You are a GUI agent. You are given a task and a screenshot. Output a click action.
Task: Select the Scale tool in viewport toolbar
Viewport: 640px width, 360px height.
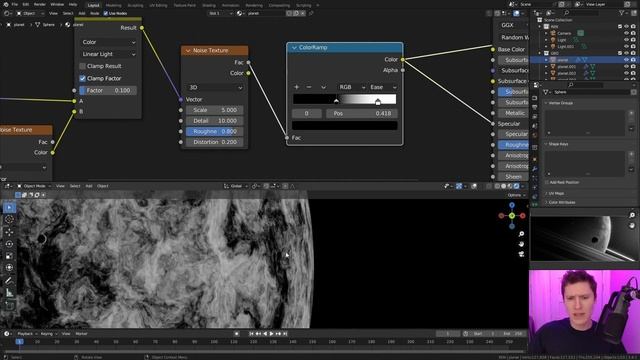pos(9,256)
